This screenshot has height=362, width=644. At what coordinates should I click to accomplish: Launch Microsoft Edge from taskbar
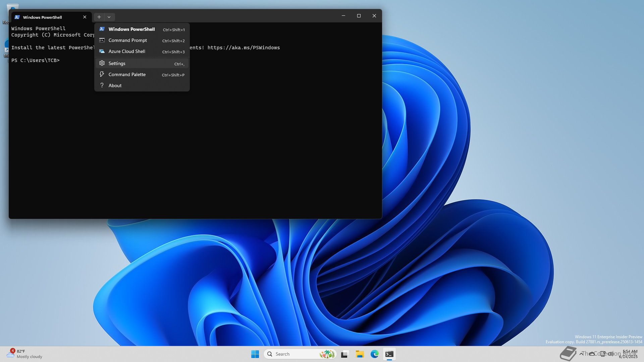374,354
